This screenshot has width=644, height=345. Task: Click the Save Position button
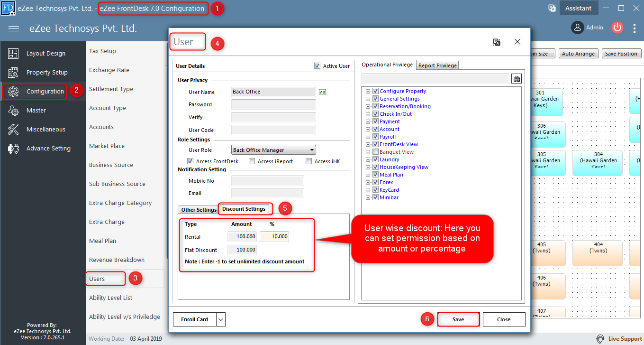621,54
